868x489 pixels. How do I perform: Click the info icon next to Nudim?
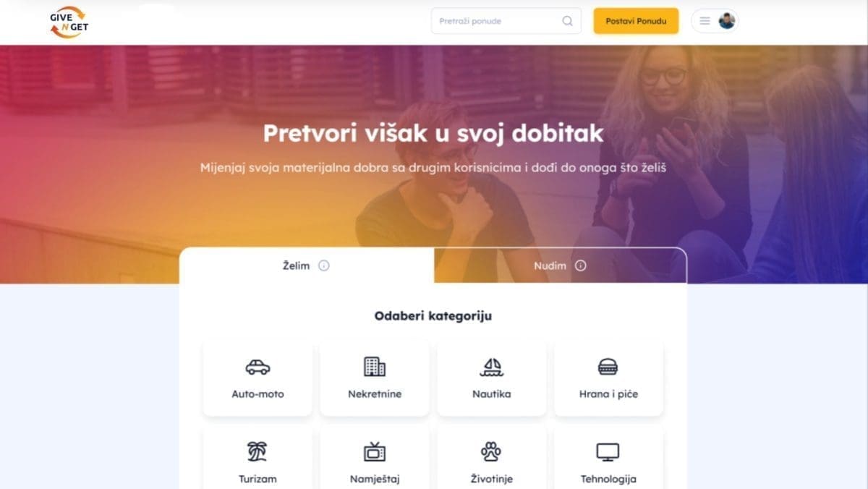(580, 265)
